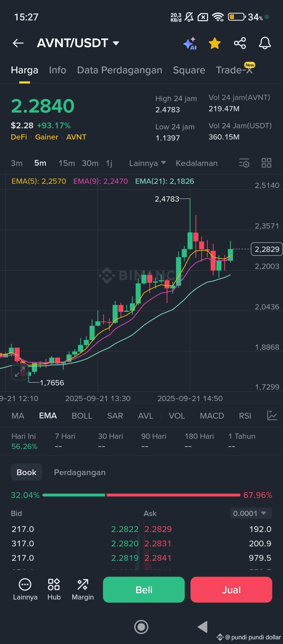The width and height of the screenshot is (283, 644).
Task: Tap the Lainnya more-options circle icon
Action: point(25,590)
